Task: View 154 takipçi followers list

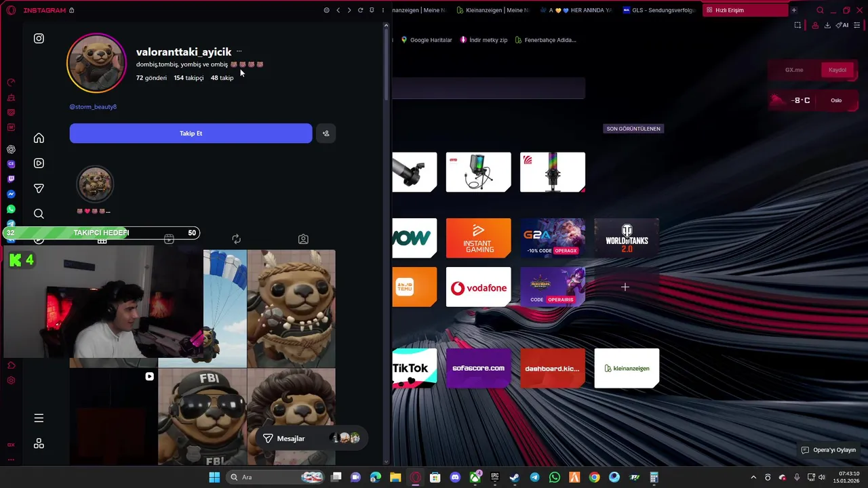Action: (x=189, y=78)
